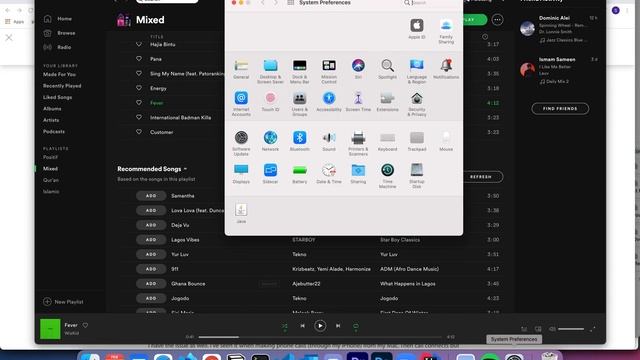Open Sound preferences

click(329, 141)
